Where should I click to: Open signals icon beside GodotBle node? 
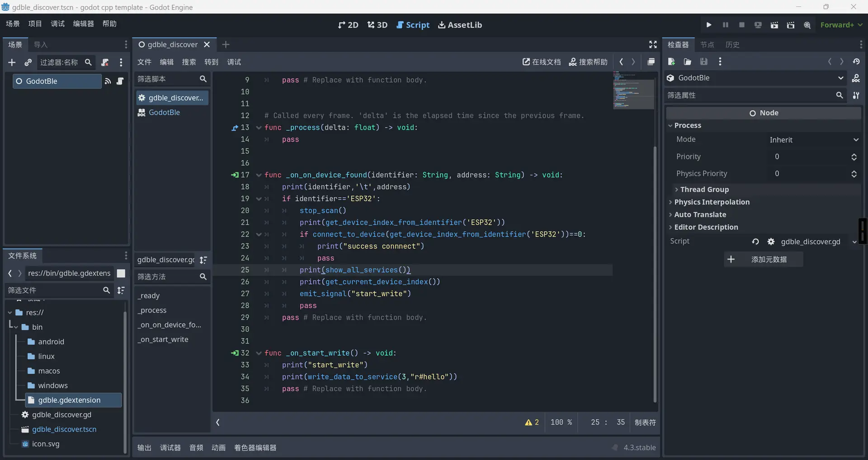coord(108,81)
